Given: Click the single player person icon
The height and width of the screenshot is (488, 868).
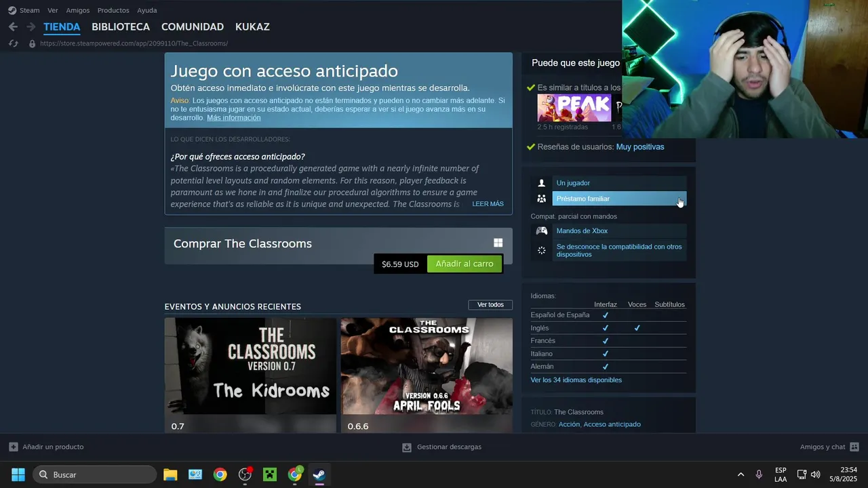Looking at the screenshot, I should (541, 183).
